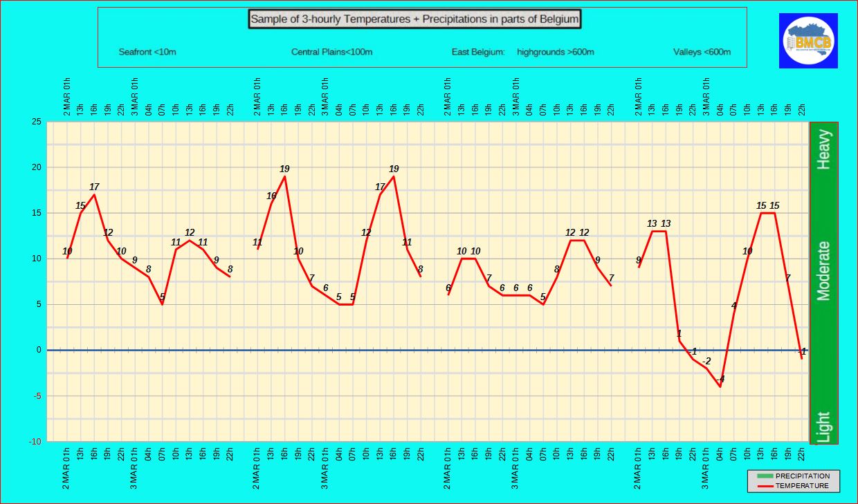Select the TEMPERATURE legend label
This screenshot has width=858, height=504.
tap(801, 486)
